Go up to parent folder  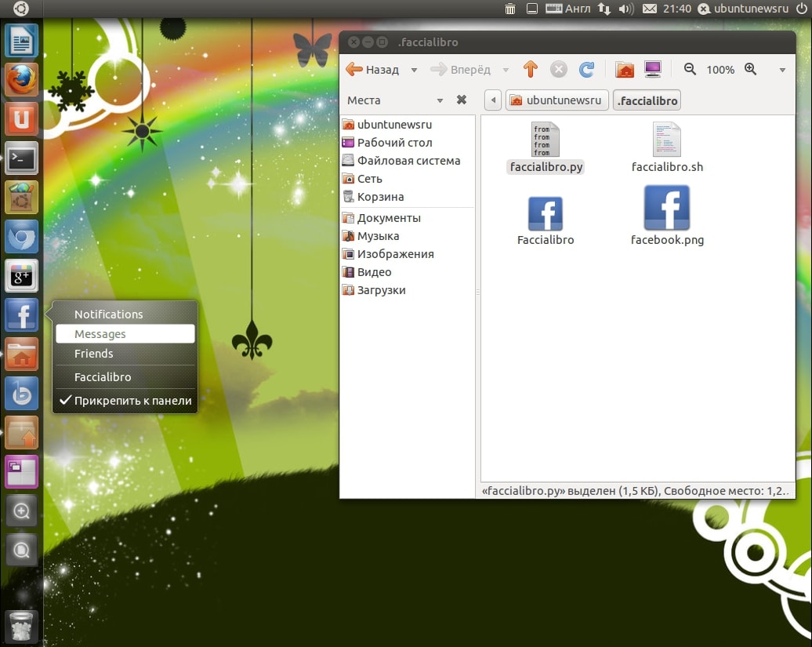pos(531,69)
